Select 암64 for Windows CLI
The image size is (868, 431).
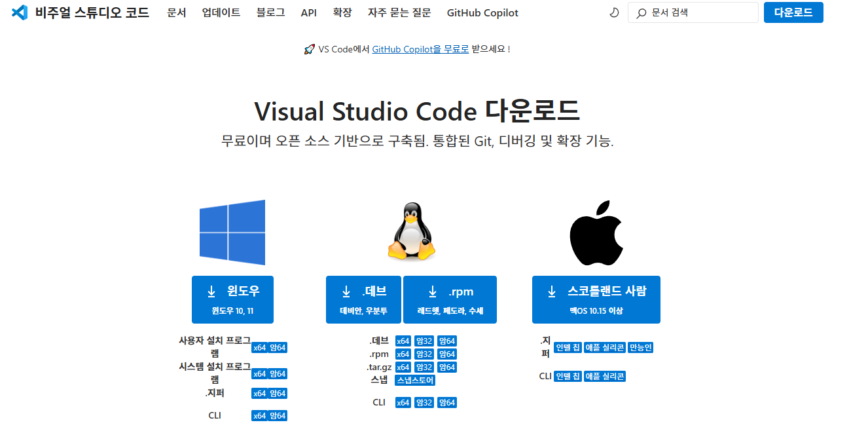pos(278,415)
